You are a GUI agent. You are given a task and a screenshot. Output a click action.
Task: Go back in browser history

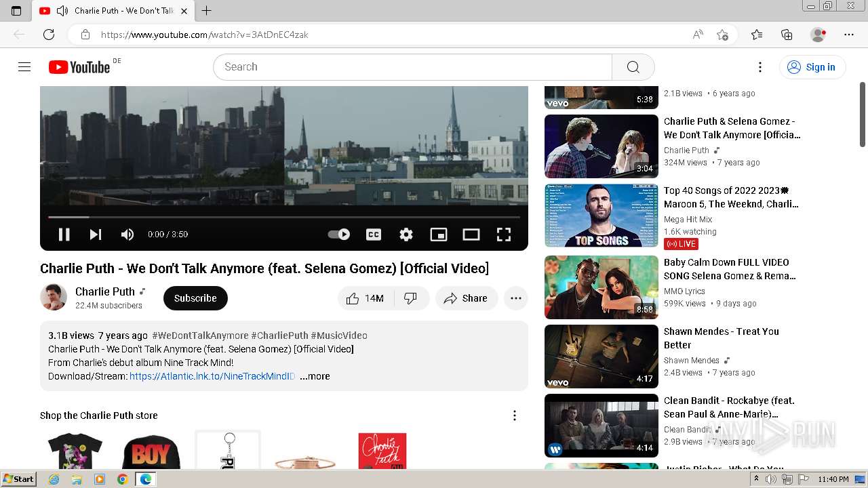[x=19, y=35]
